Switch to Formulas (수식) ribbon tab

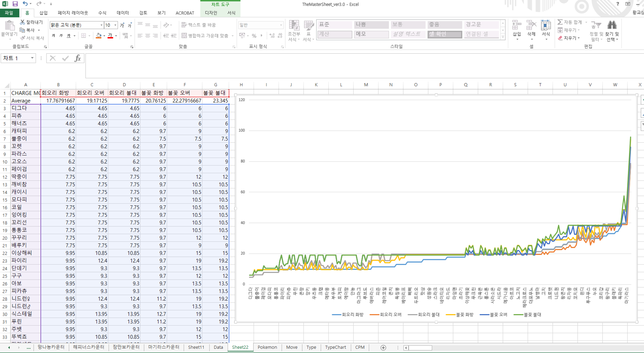point(102,13)
